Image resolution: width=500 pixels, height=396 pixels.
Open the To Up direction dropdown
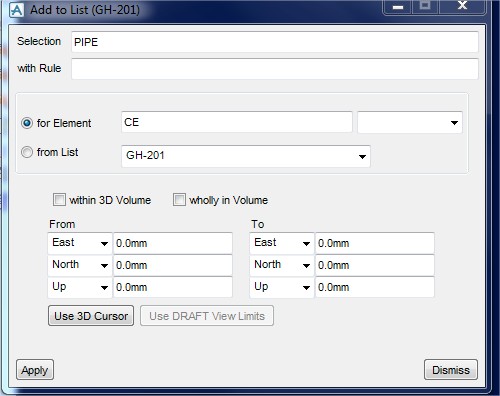point(282,287)
